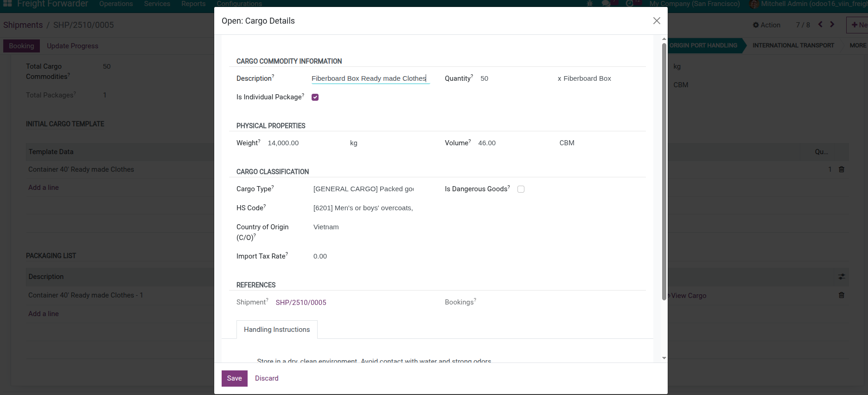Click the debug bug icon
Image resolution: width=868 pixels, height=395 pixels.
[590, 4]
